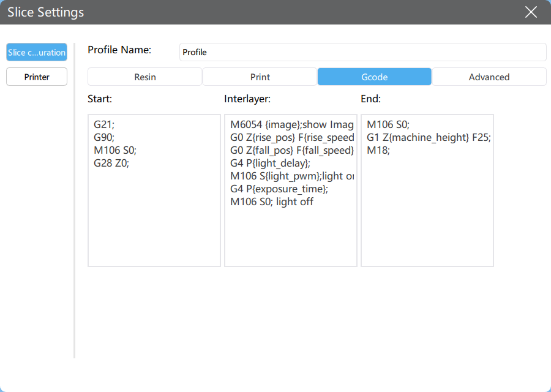Open the Printer settings section
The height and width of the screenshot is (392, 551).
(x=37, y=77)
